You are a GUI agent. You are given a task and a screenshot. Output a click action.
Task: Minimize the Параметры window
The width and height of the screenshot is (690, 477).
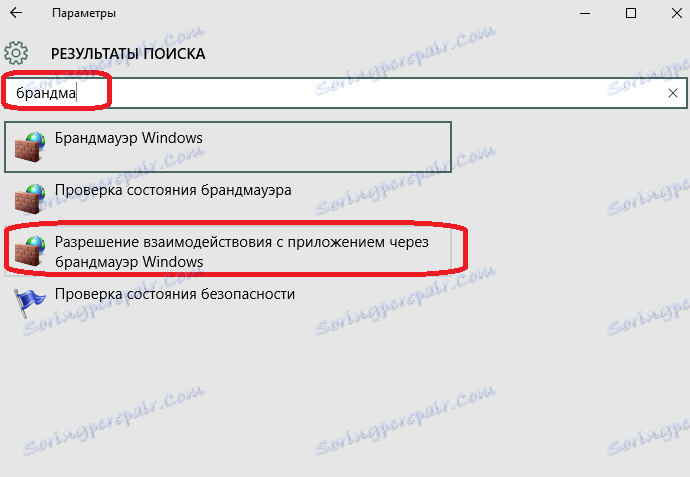coord(585,13)
